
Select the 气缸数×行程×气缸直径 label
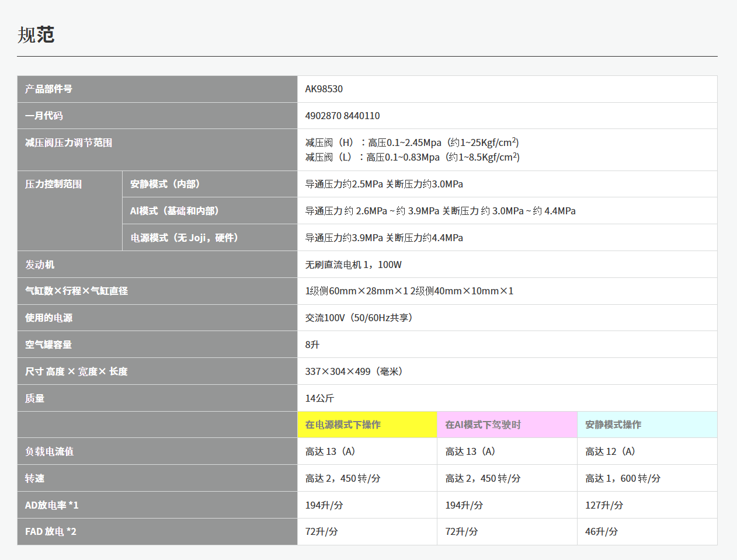point(157,291)
